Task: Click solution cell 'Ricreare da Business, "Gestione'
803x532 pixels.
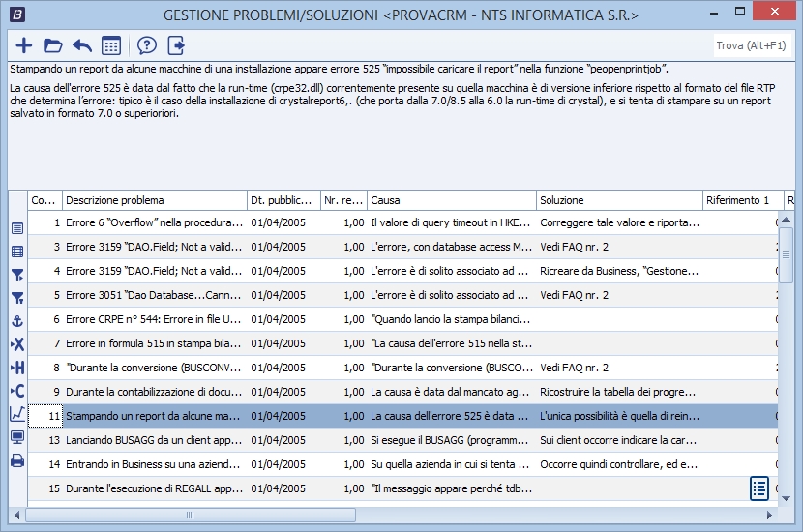Action: pos(619,271)
